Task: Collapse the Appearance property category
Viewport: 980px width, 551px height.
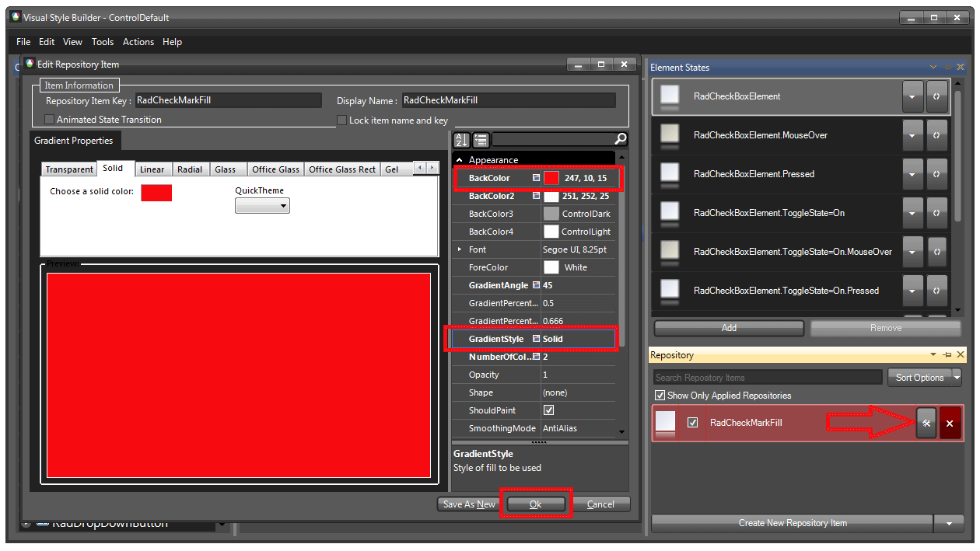Action: click(458, 159)
